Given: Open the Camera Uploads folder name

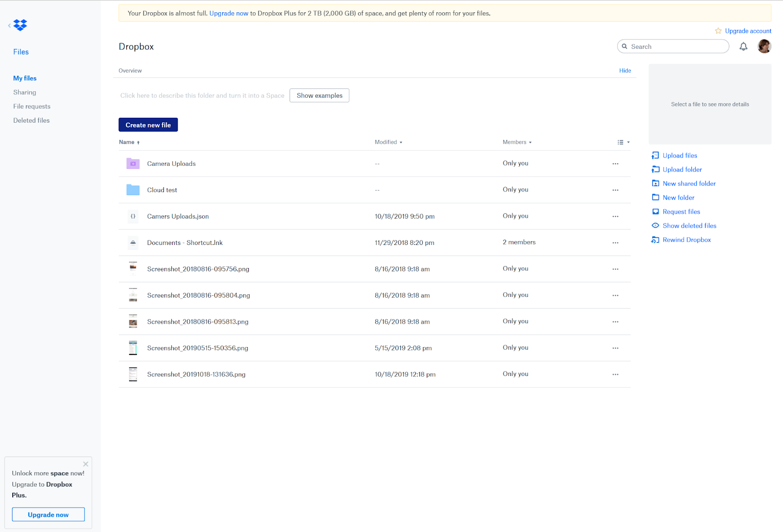Looking at the screenshot, I should [x=171, y=164].
